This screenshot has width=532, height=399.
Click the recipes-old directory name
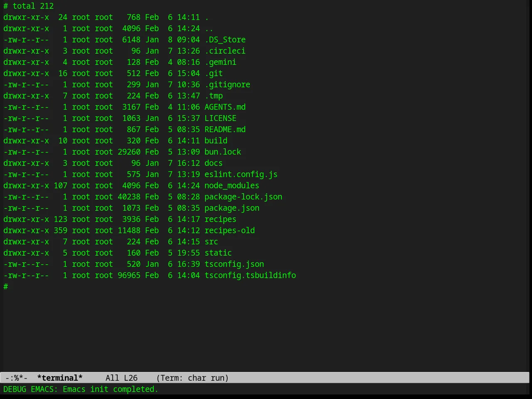click(229, 230)
